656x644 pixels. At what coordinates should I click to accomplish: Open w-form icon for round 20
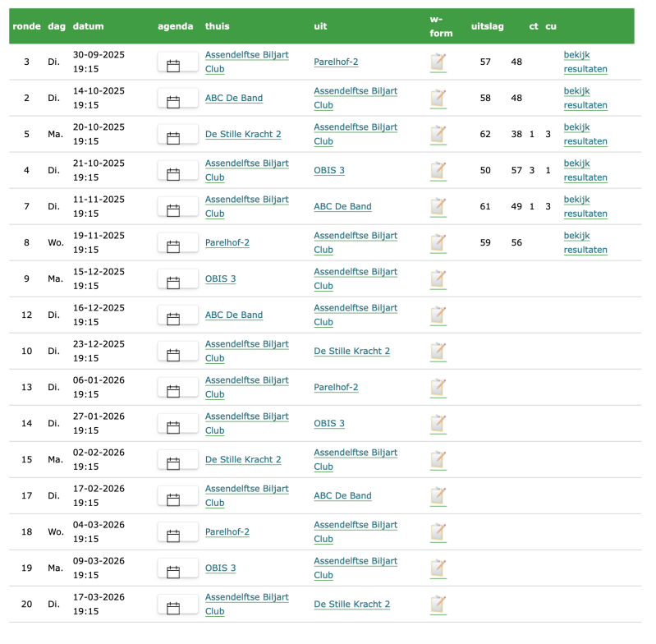tap(438, 605)
